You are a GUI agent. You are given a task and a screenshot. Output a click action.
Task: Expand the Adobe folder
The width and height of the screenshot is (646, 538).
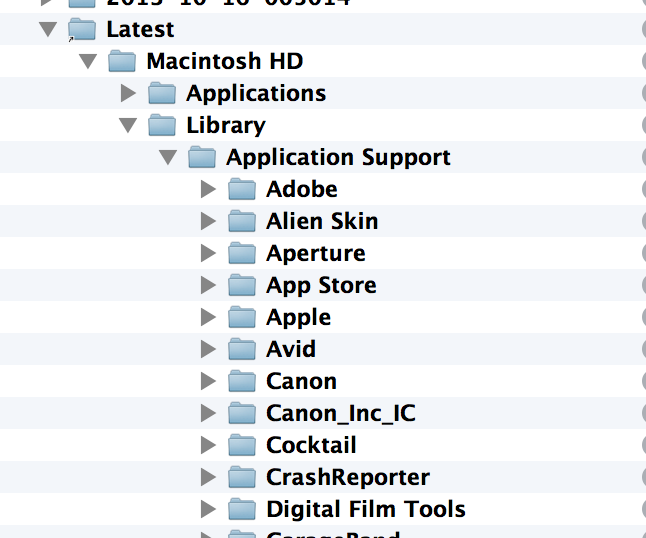[208, 189]
